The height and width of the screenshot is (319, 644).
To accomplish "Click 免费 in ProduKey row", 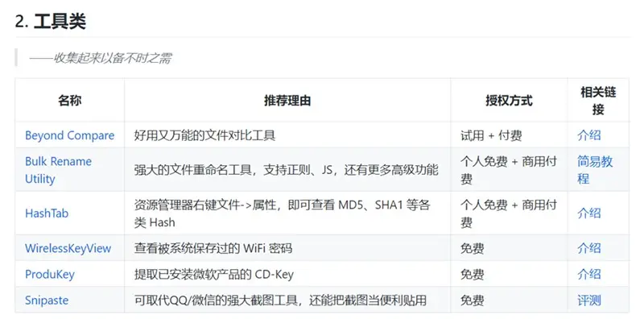I will click(x=473, y=274).
